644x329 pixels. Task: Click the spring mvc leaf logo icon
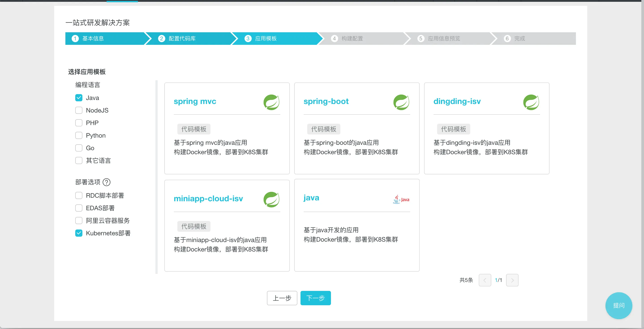(x=271, y=102)
